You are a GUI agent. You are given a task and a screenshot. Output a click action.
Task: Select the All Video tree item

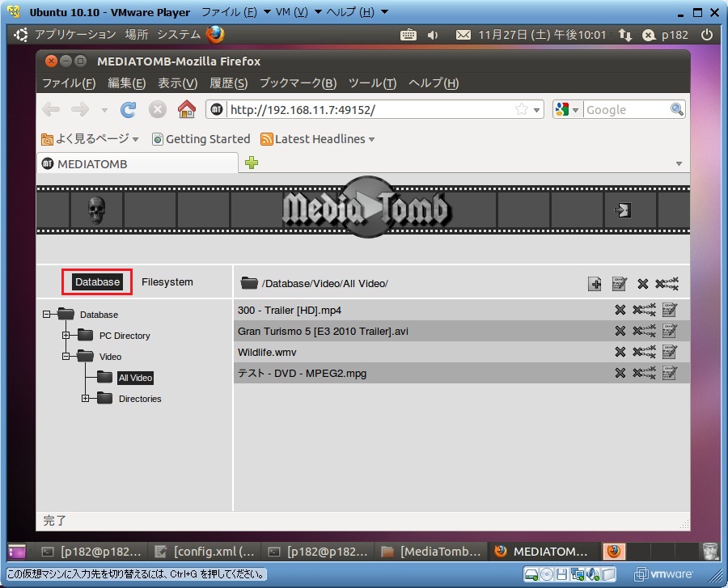tap(135, 377)
